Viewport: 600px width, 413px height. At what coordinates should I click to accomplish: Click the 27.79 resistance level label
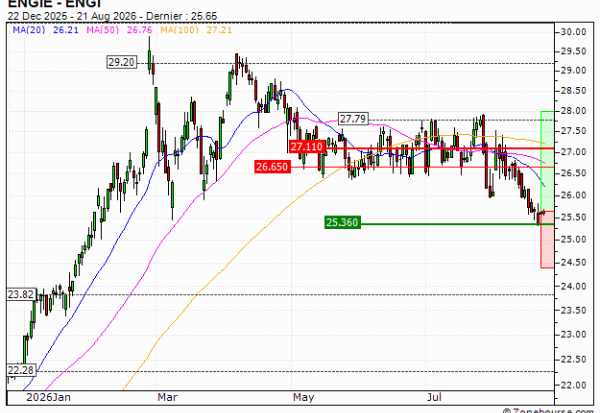[x=353, y=119]
